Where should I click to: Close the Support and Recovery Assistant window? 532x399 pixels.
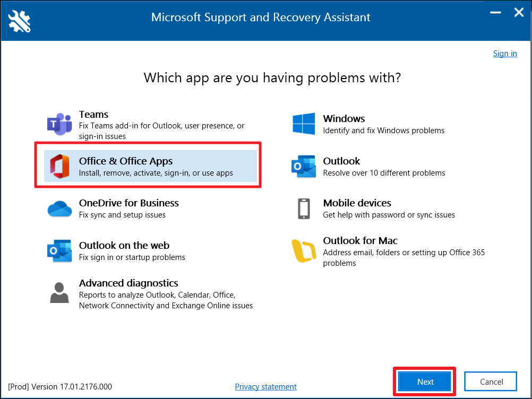[x=519, y=13]
